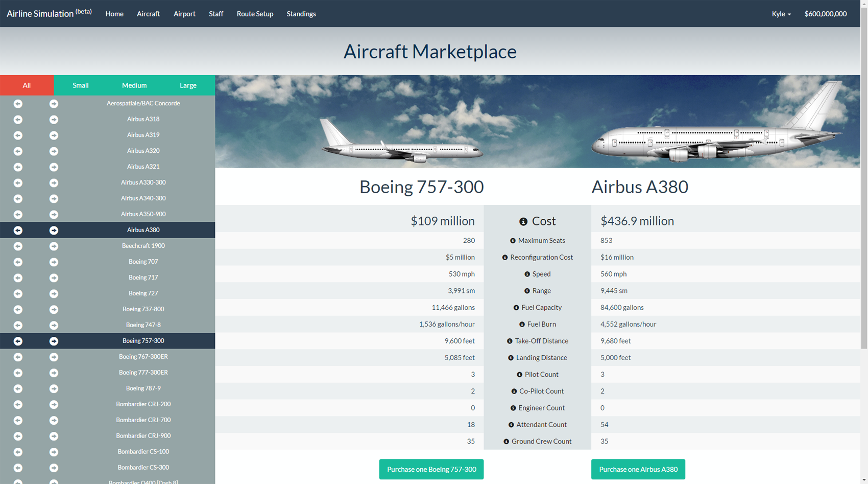Click left arrow for Boeing 707
The width and height of the screenshot is (868, 484).
pyautogui.click(x=18, y=262)
